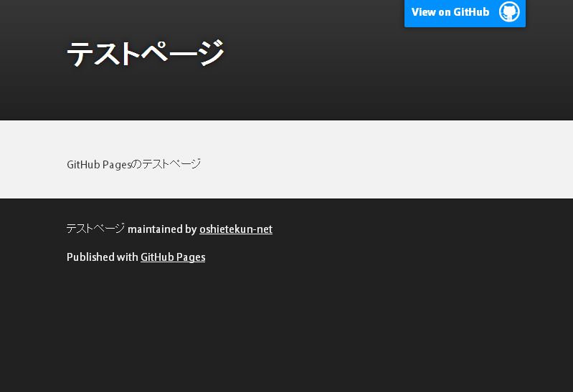Click the 'maintained by' footer text

click(x=162, y=229)
